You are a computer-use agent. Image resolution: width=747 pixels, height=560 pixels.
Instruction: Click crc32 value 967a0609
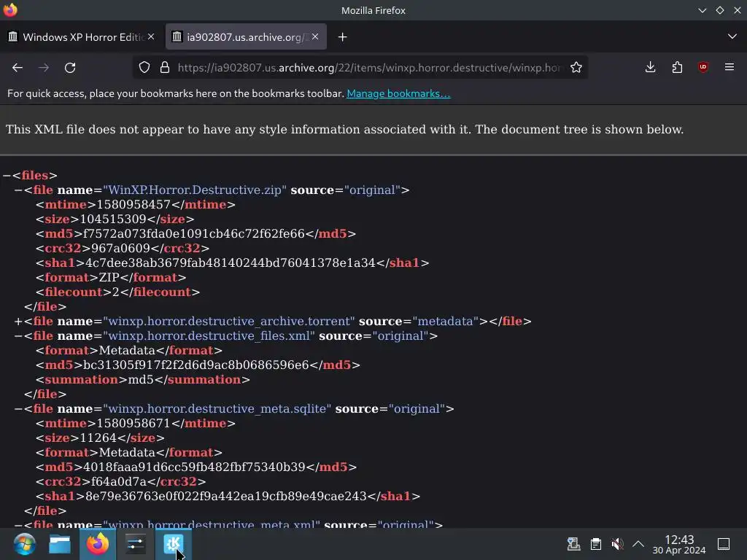[x=120, y=248]
